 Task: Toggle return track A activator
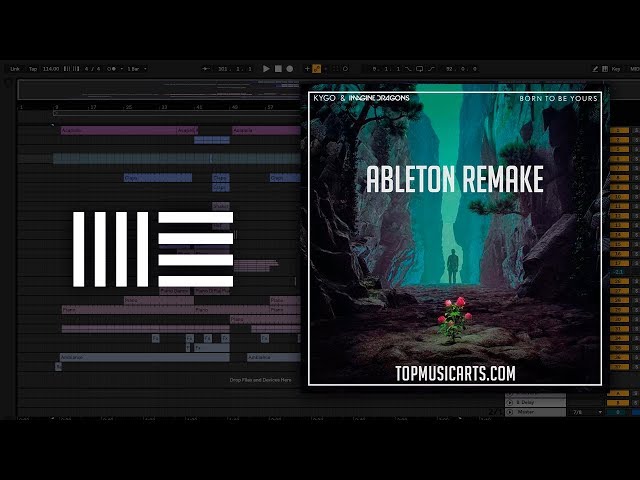pos(618,393)
